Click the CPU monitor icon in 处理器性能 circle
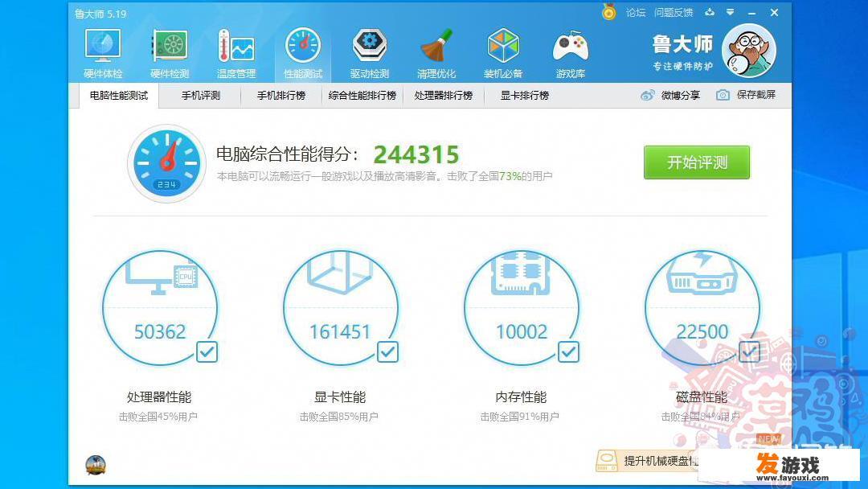 161,276
